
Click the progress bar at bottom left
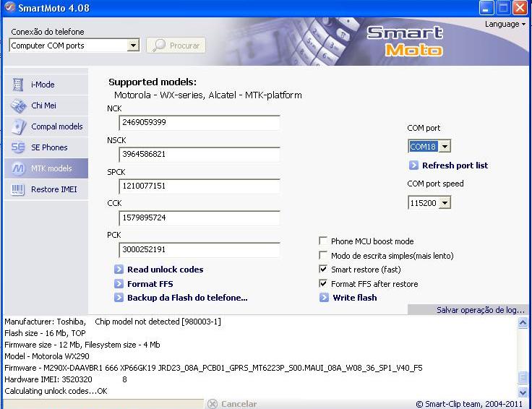103,404
